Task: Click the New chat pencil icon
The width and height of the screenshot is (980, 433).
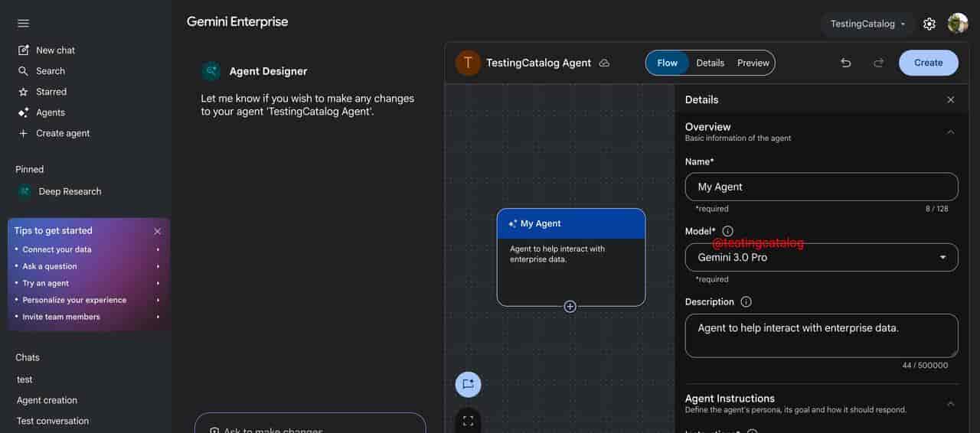Action: coord(23,50)
